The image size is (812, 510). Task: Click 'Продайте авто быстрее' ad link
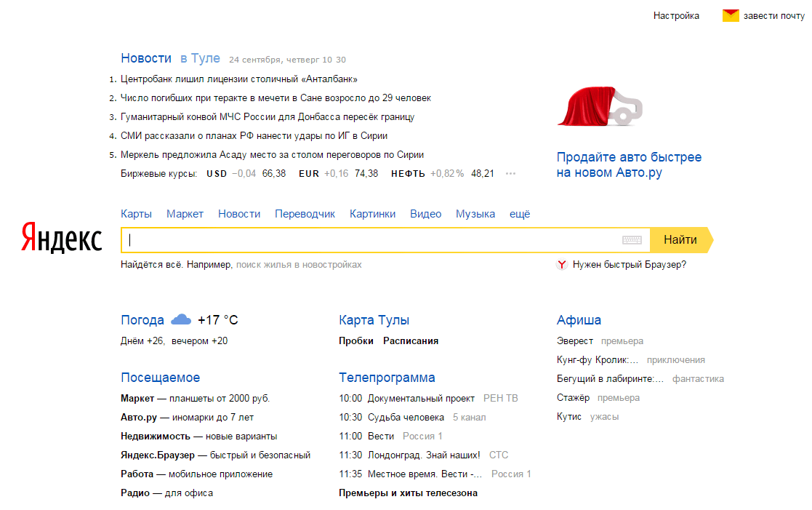[629, 165]
